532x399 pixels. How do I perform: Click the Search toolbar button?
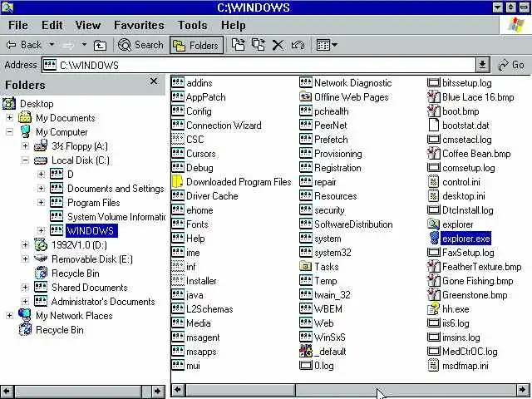pyautogui.click(x=140, y=45)
